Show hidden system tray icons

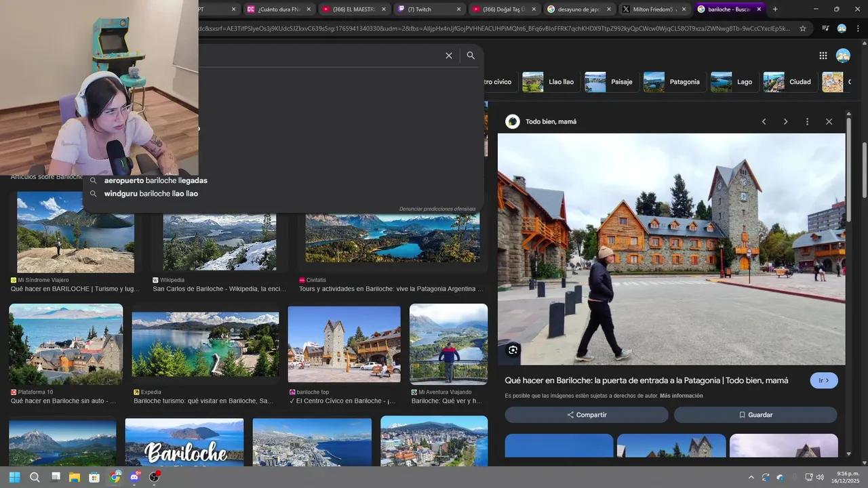tap(750, 477)
